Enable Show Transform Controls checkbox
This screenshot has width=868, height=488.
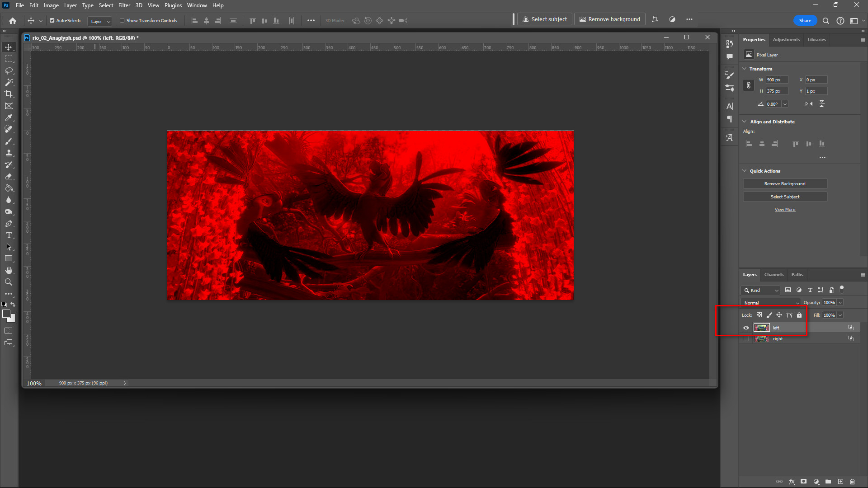tap(122, 20)
